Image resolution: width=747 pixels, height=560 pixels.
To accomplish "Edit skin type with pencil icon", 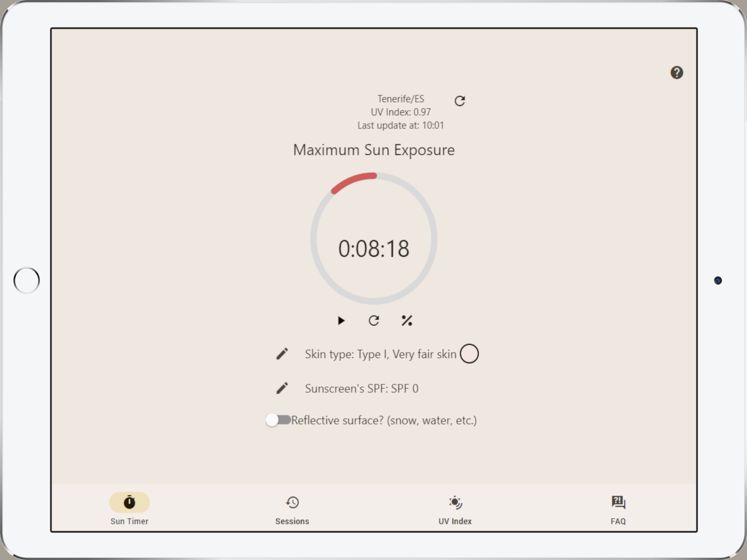I will coord(282,354).
